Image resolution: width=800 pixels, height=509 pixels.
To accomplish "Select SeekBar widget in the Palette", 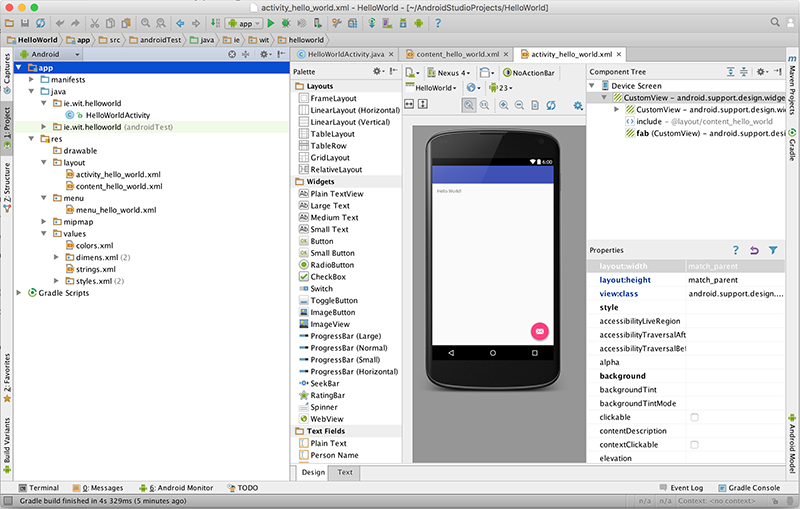I will point(327,383).
